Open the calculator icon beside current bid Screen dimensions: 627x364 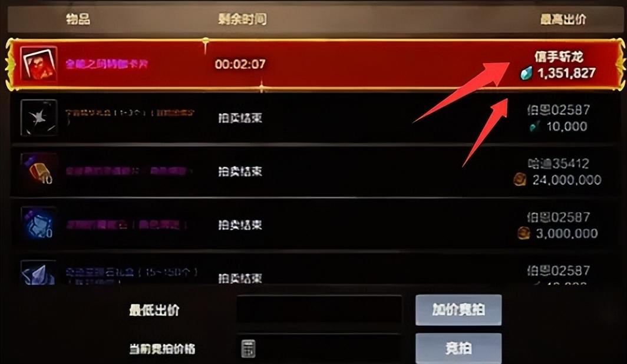[x=248, y=349]
